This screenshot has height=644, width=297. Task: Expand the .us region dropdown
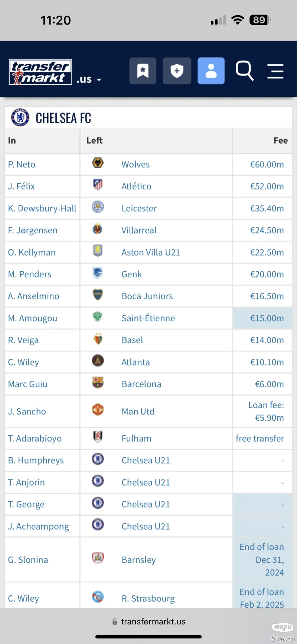[x=89, y=79]
